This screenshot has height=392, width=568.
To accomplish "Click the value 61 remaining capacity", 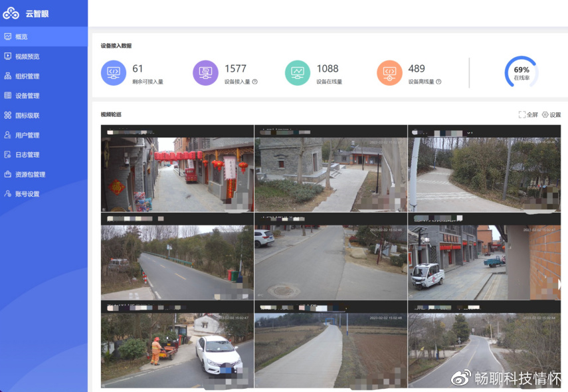I will click(x=138, y=68).
